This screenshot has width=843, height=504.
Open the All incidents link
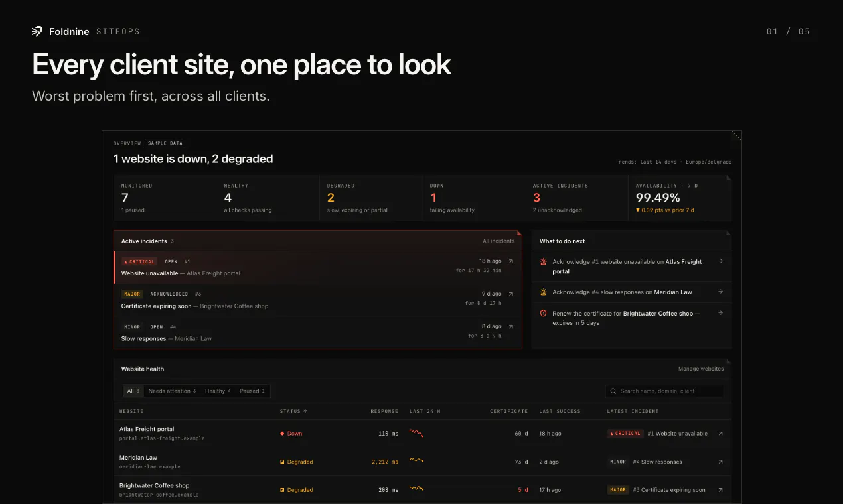point(498,241)
